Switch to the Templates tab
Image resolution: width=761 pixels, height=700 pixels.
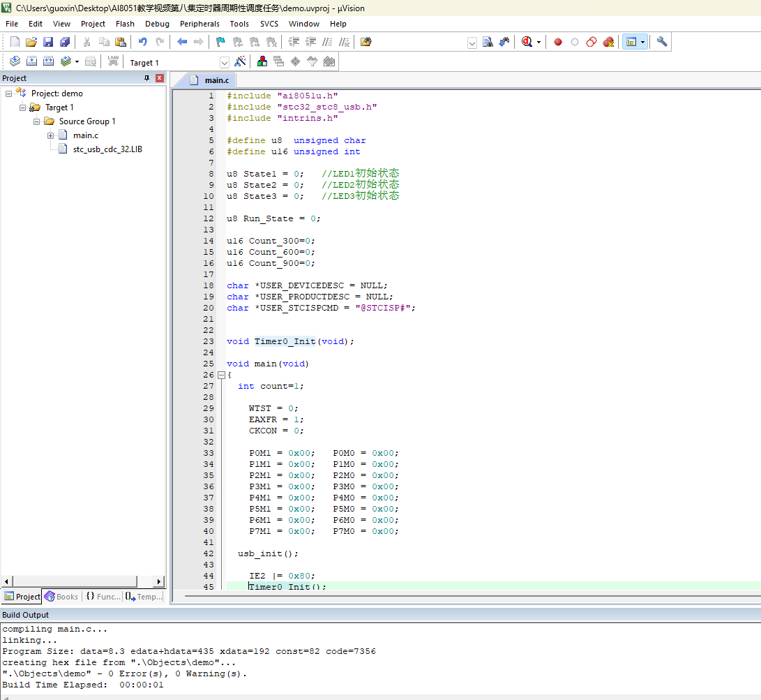(144, 597)
